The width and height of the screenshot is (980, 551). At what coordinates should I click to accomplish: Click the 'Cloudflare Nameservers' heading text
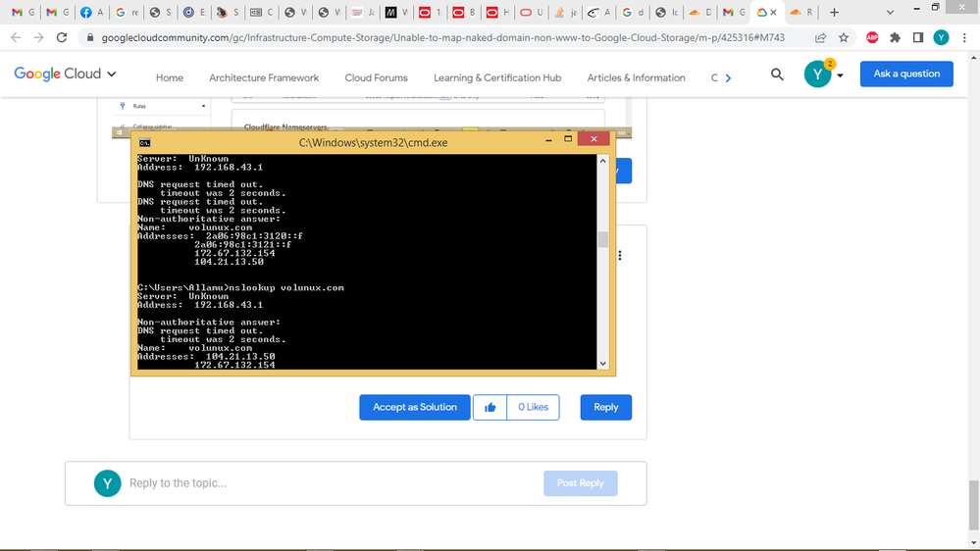click(285, 126)
